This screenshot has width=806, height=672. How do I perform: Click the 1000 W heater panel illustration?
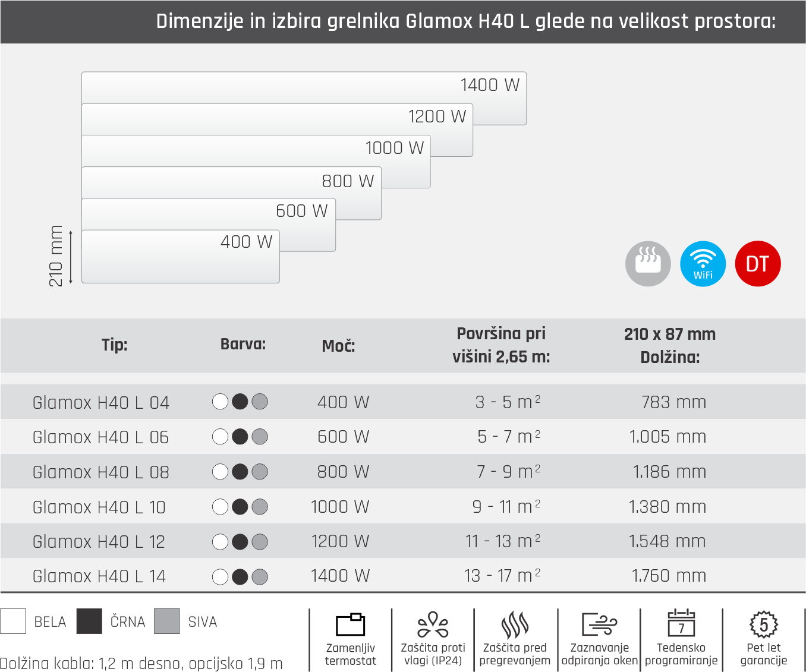click(x=256, y=151)
